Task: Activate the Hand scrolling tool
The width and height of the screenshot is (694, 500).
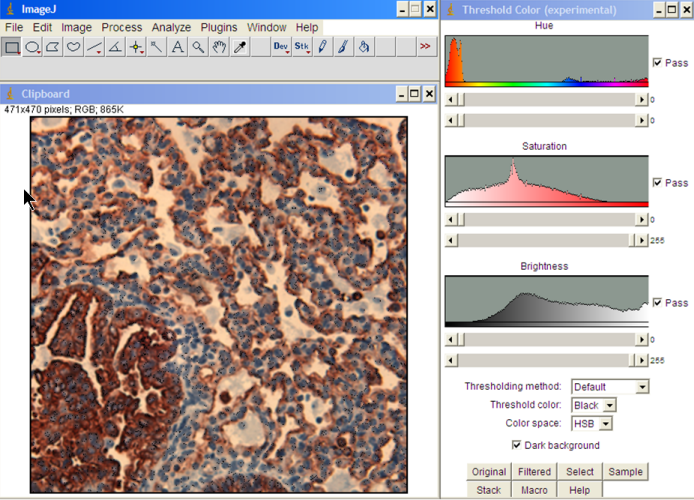Action: point(219,47)
